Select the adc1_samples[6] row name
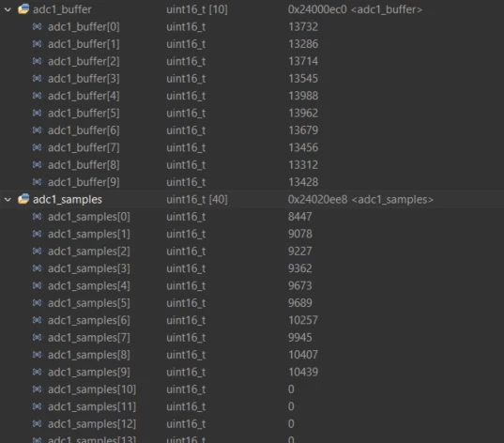 [x=89, y=320]
